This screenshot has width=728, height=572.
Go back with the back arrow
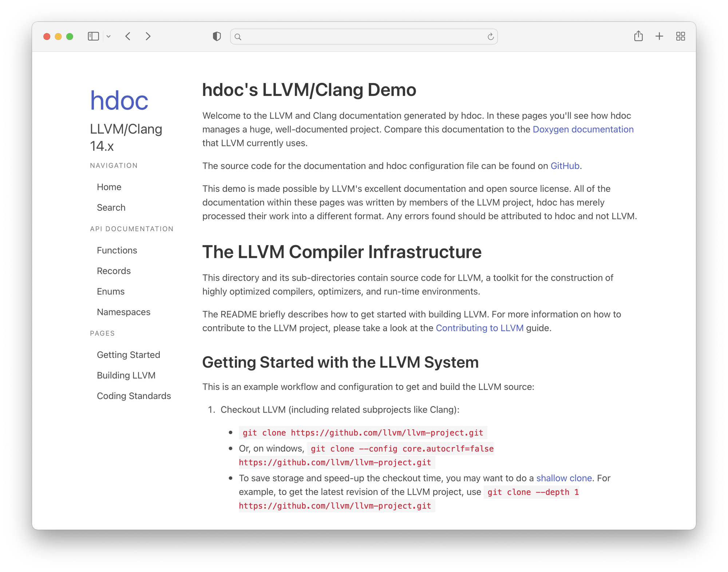click(x=128, y=36)
